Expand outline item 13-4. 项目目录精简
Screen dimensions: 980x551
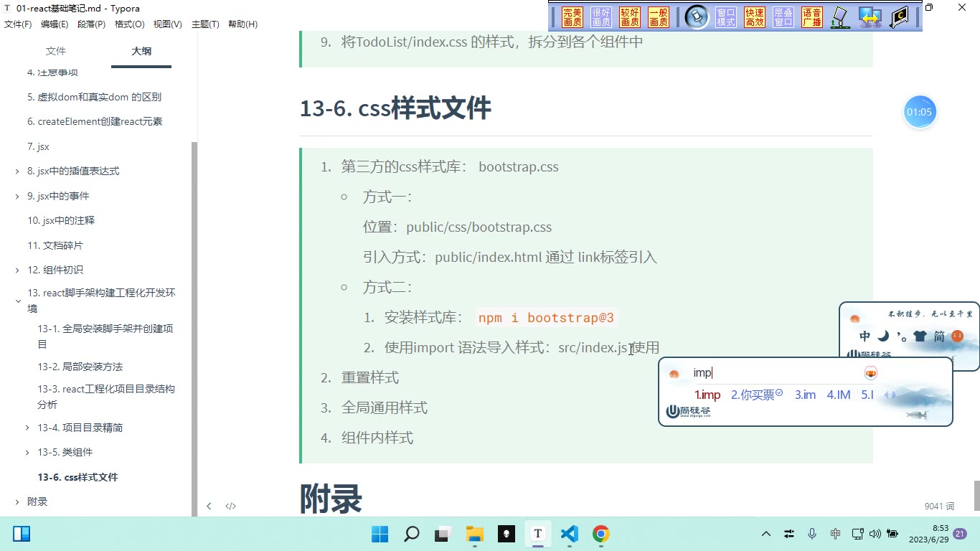27,428
